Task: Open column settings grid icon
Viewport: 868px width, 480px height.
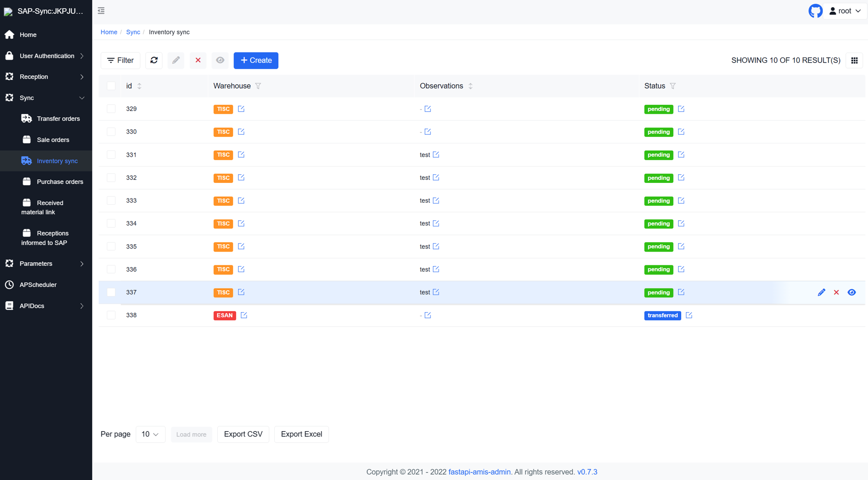Action: [x=854, y=61]
